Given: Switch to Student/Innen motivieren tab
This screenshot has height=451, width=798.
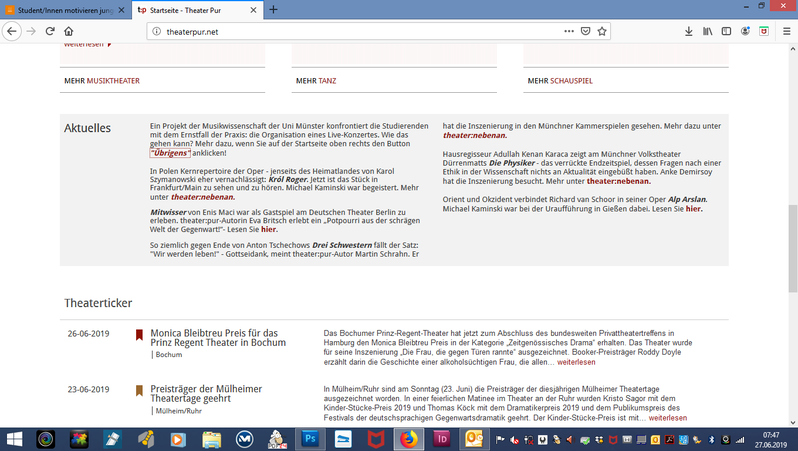Looking at the screenshot, I should point(65,10).
